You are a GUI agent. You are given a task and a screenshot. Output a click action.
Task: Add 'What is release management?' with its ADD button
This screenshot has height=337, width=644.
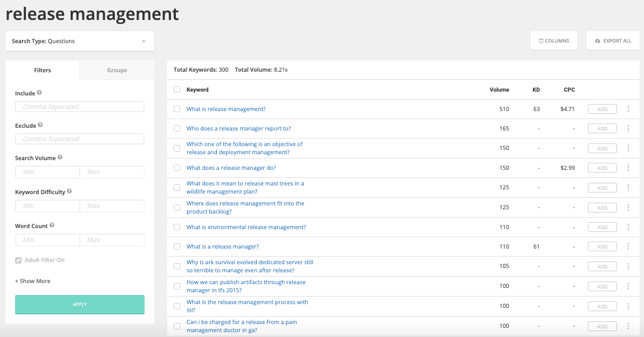[602, 109]
